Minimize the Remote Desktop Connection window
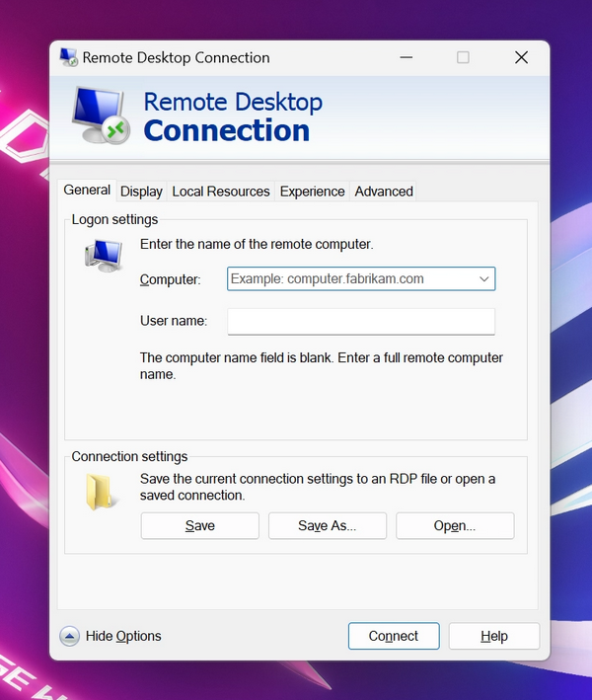Screen dimensions: 592x700 (x=406, y=57)
